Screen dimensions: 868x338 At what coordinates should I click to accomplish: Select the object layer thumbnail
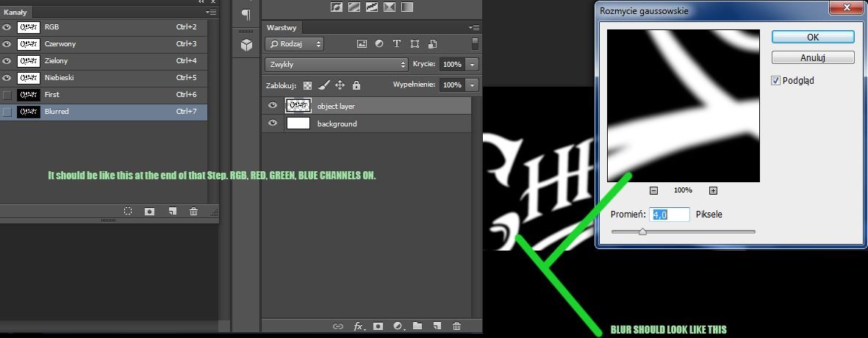[298, 105]
